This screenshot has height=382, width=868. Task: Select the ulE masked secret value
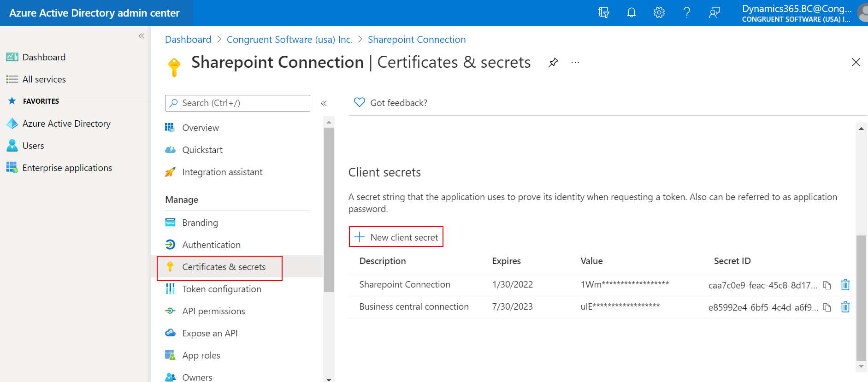[620, 306]
